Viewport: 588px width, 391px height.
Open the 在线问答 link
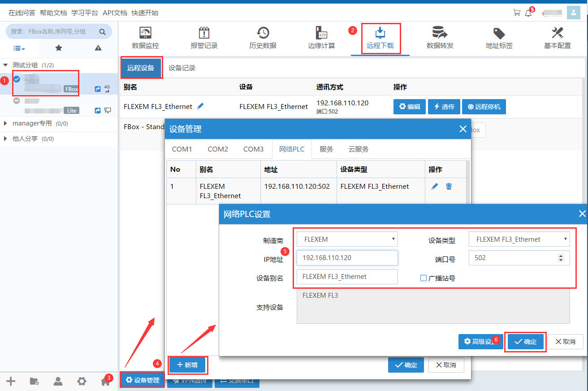(22, 13)
